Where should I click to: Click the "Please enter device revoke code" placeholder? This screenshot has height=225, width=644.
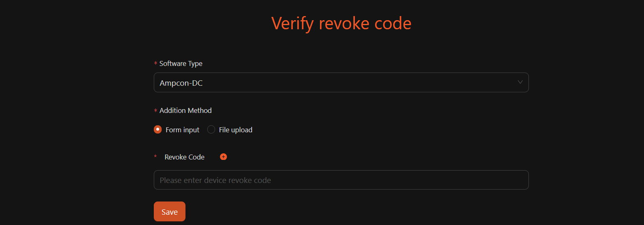click(x=215, y=180)
